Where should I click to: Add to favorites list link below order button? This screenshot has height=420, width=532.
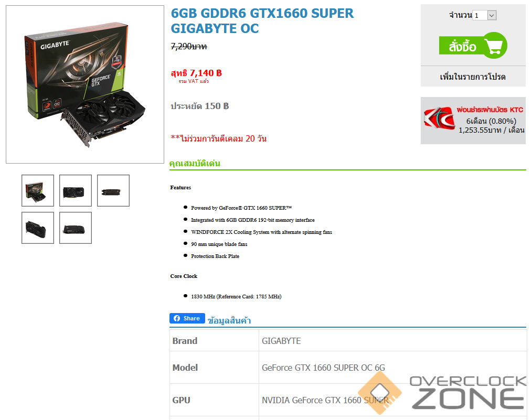coord(473,77)
